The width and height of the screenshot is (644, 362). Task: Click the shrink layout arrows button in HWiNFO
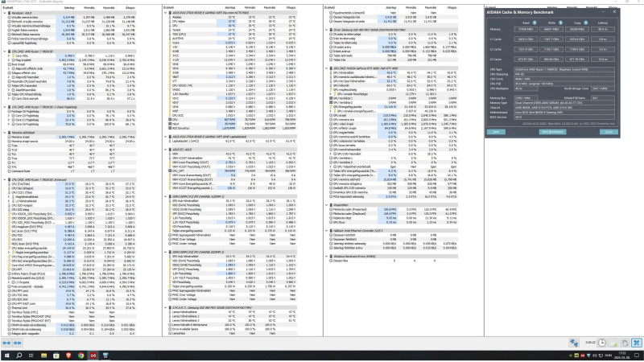click(18, 343)
